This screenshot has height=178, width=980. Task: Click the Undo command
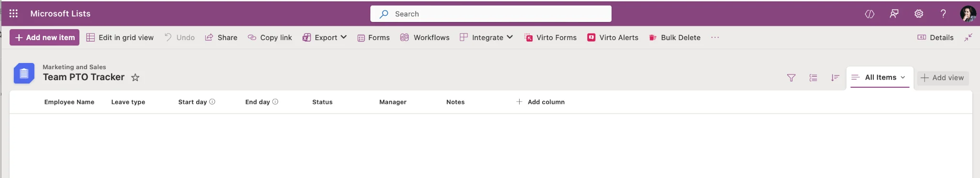pos(179,37)
